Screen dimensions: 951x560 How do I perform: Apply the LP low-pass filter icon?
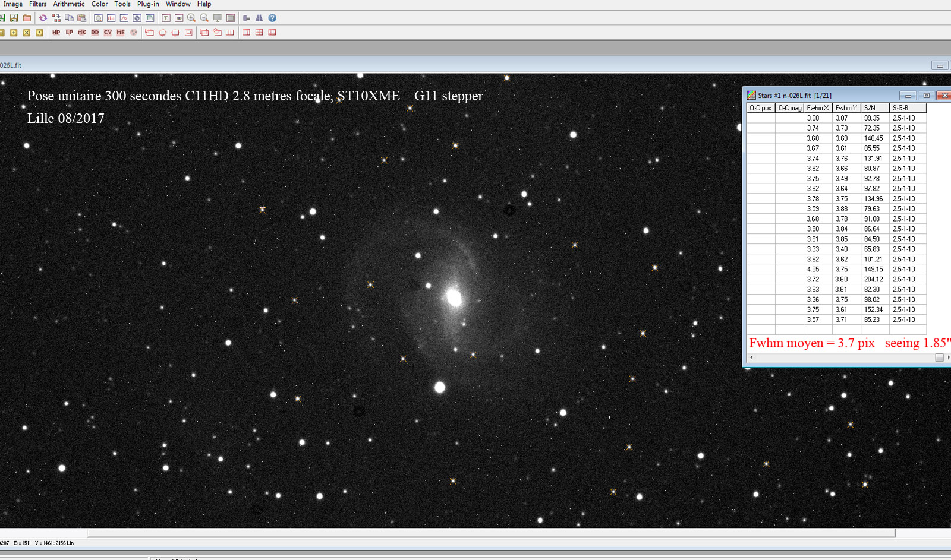(69, 33)
